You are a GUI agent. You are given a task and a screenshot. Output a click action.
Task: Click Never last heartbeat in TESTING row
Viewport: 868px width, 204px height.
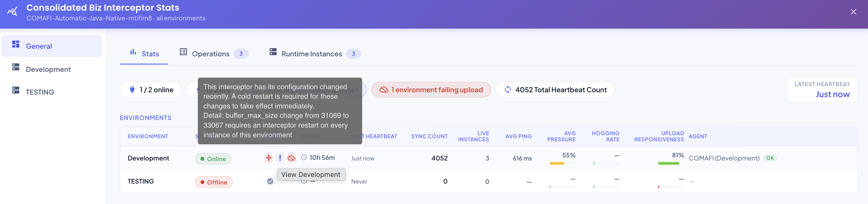tap(359, 181)
